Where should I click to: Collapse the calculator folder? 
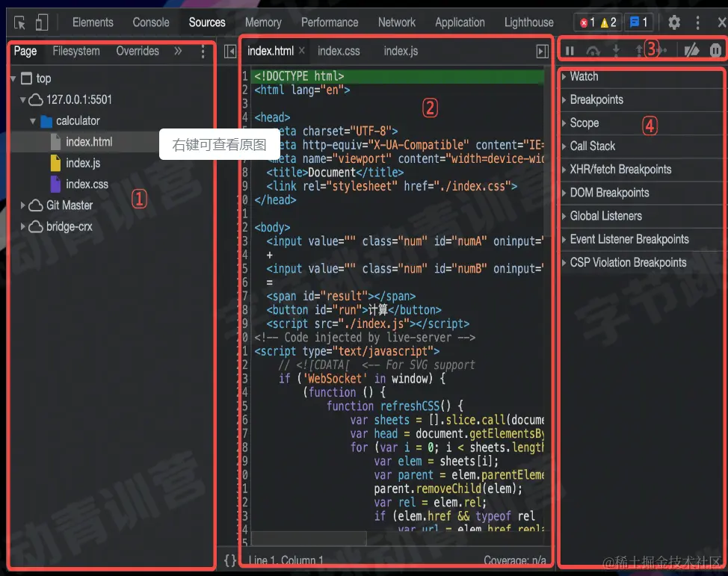[32, 121]
